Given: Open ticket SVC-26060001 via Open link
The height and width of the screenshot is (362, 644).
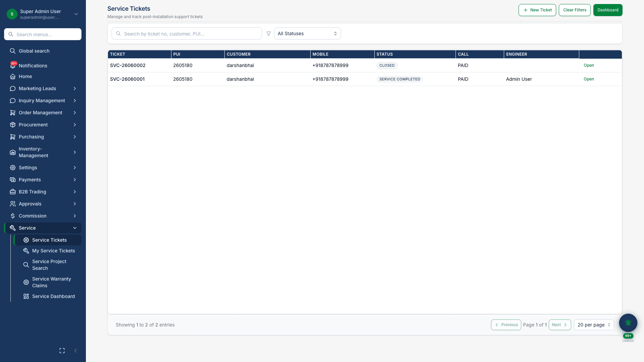Looking at the screenshot, I should (589, 79).
